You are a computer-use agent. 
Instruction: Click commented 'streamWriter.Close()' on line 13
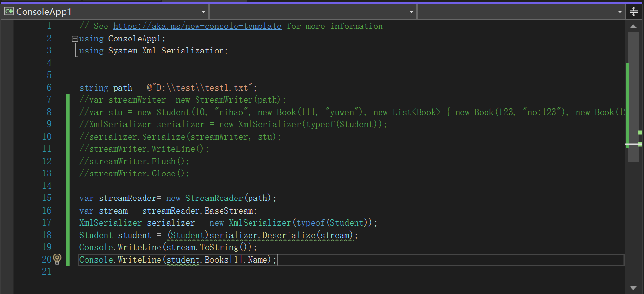(x=137, y=174)
